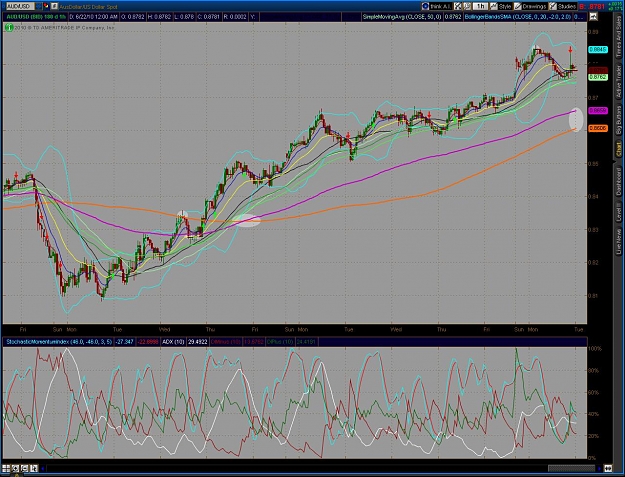Click the AUD/USD symbol input field
625x477 pixels.
[x=20, y=6]
